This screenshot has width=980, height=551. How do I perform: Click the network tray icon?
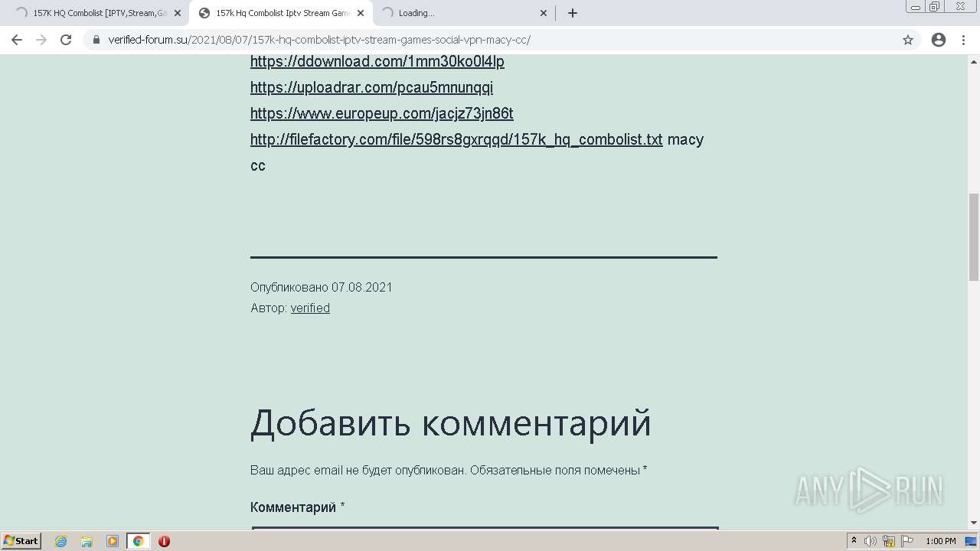click(889, 541)
